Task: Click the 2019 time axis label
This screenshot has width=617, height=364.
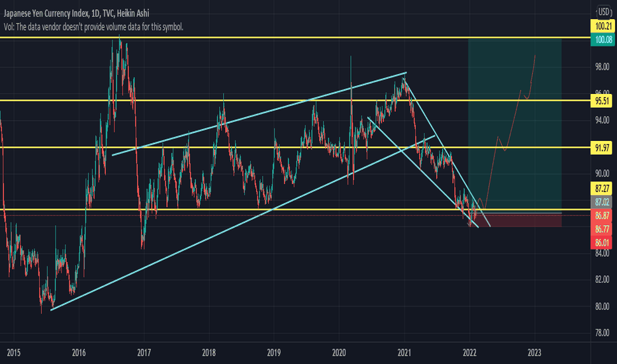Action: (x=274, y=353)
